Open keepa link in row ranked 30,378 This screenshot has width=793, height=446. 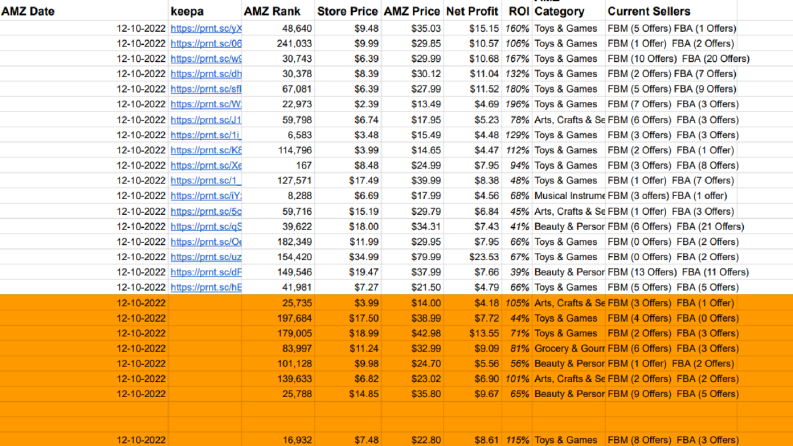pos(206,74)
